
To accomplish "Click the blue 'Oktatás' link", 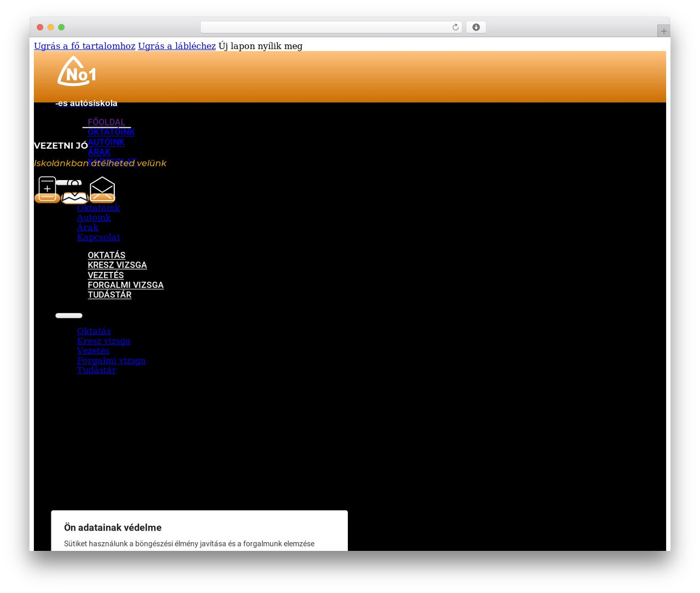I will (x=94, y=331).
